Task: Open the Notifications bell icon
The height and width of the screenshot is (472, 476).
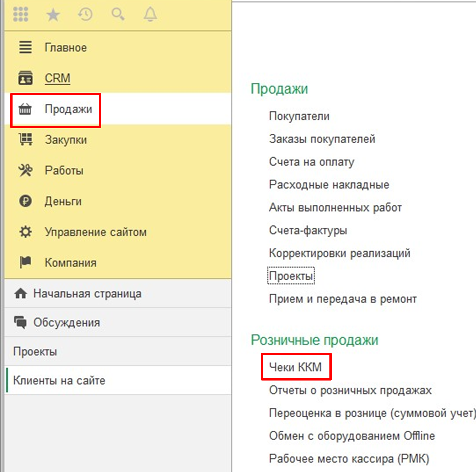Action: (x=150, y=14)
